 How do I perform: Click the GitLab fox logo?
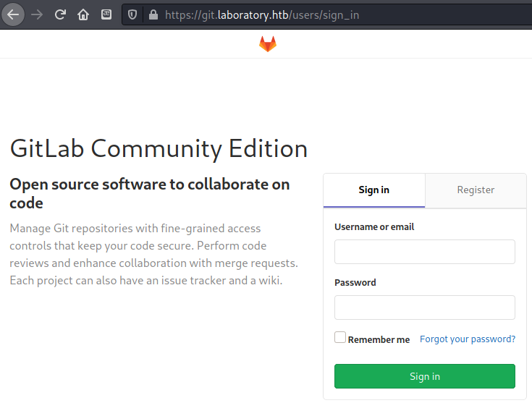[268, 43]
